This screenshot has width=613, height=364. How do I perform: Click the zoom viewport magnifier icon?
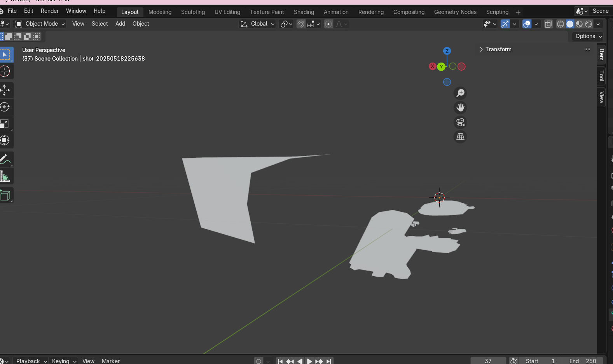point(460,93)
